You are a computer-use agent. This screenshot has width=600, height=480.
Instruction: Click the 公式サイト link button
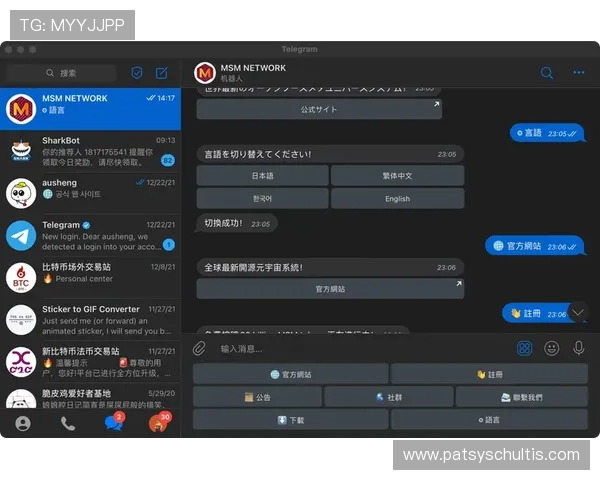[x=319, y=109]
